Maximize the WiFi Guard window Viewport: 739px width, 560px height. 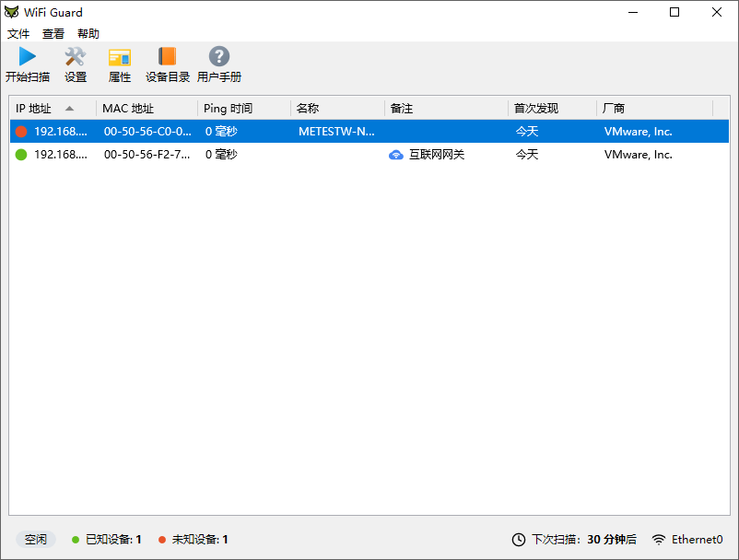(x=674, y=12)
